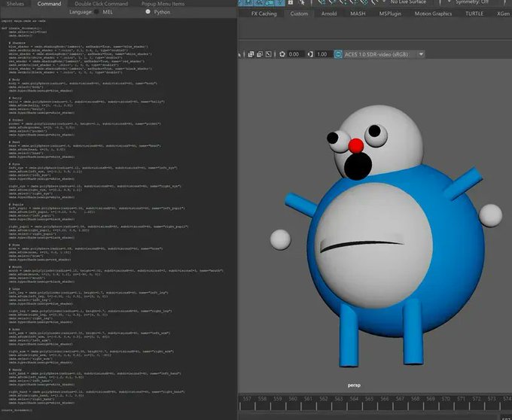
Task: Click frame 560 on the time slider
Action: pos(293,399)
